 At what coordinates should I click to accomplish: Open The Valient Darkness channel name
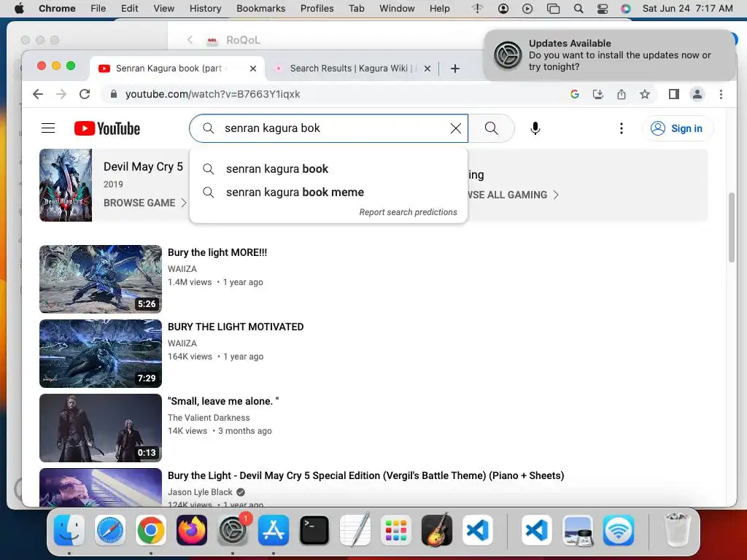[x=209, y=418]
